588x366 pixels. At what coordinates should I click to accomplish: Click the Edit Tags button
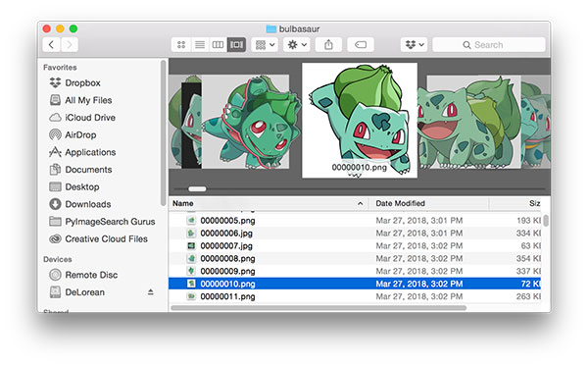pyautogui.click(x=361, y=45)
